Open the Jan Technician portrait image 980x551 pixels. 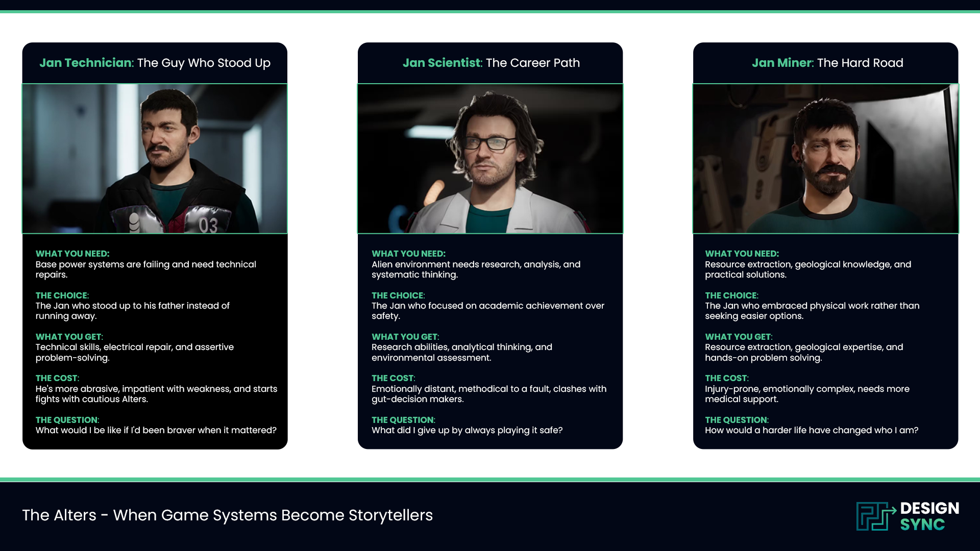[x=155, y=158]
